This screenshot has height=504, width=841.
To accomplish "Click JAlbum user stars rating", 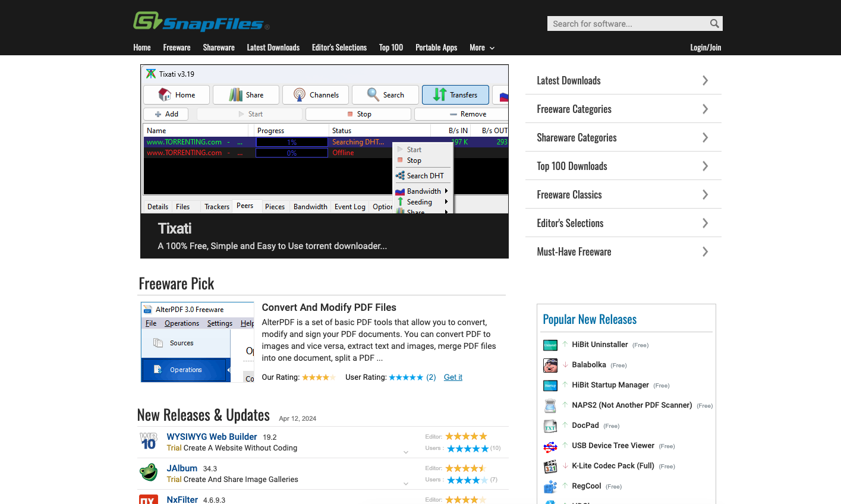I will point(468,480).
